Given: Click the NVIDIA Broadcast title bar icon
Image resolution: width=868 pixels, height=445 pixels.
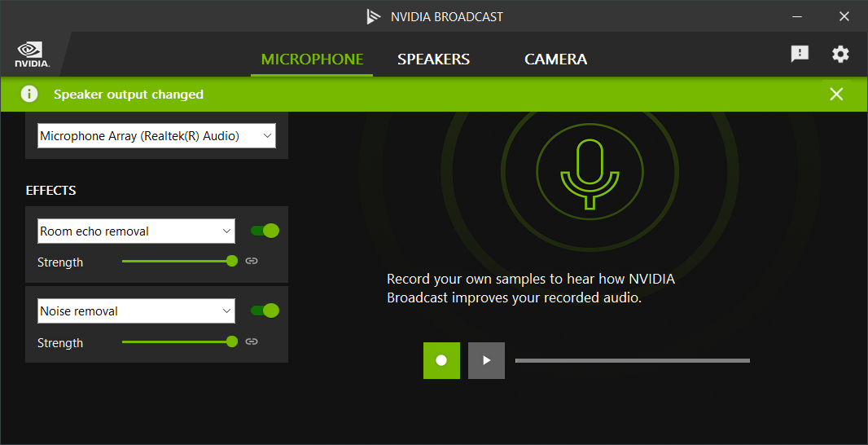Looking at the screenshot, I should pyautogui.click(x=374, y=16).
